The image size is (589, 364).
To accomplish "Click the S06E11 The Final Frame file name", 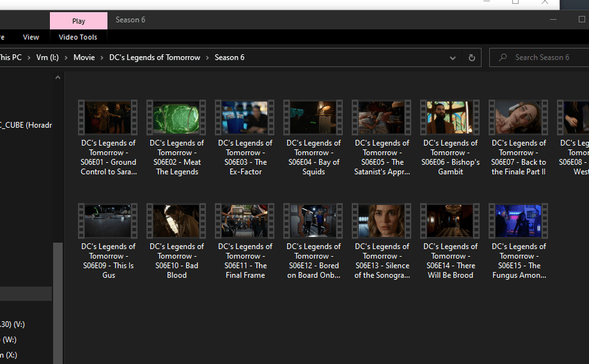I will tap(245, 261).
